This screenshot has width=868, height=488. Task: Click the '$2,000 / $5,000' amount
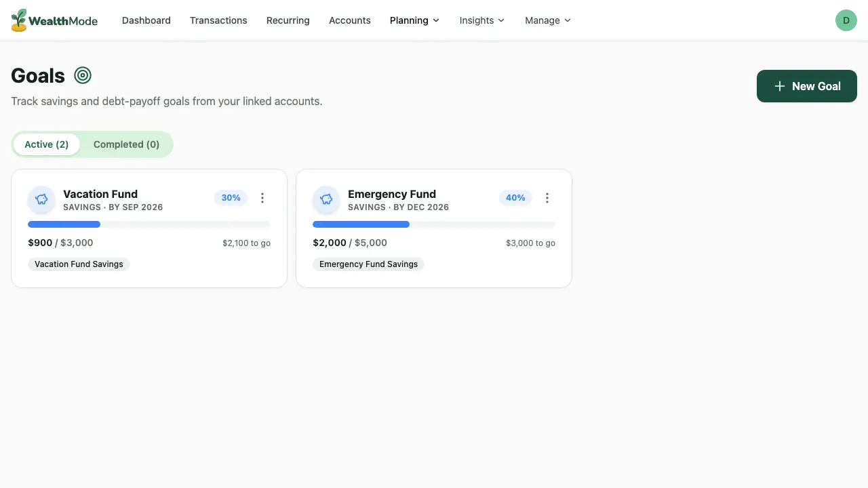pyautogui.click(x=350, y=243)
